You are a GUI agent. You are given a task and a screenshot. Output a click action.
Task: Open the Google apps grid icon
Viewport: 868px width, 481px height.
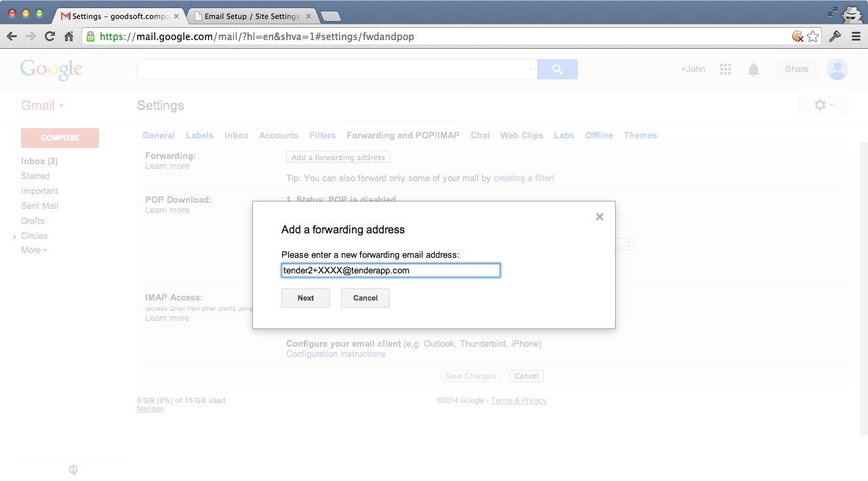point(726,69)
